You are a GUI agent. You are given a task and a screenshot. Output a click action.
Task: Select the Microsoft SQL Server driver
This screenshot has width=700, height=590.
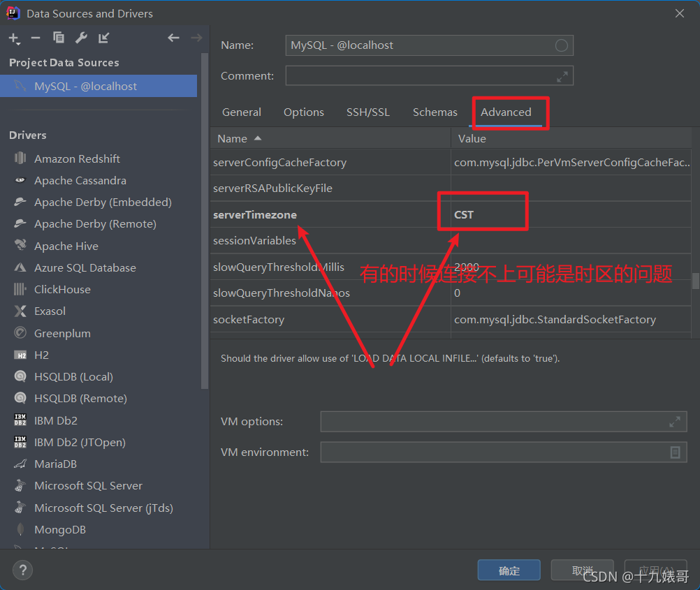click(88, 486)
